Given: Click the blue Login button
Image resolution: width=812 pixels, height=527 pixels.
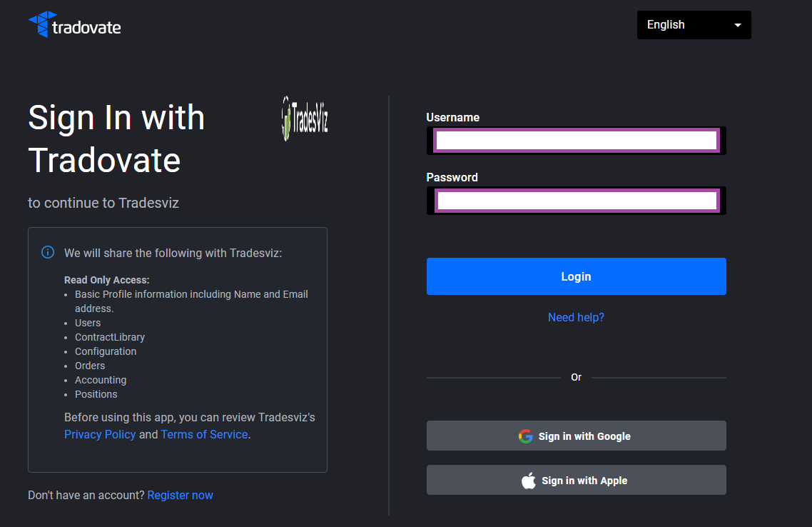Looking at the screenshot, I should [x=577, y=276].
